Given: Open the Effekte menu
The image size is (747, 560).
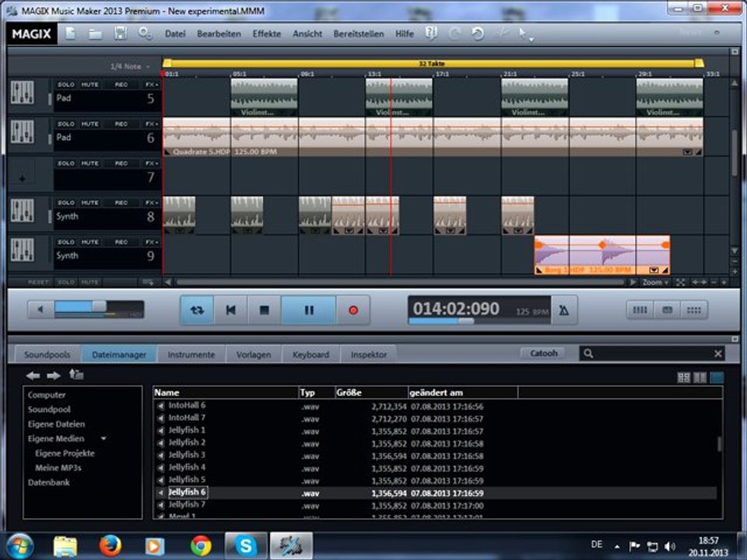Looking at the screenshot, I should pyautogui.click(x=266, y=34).
